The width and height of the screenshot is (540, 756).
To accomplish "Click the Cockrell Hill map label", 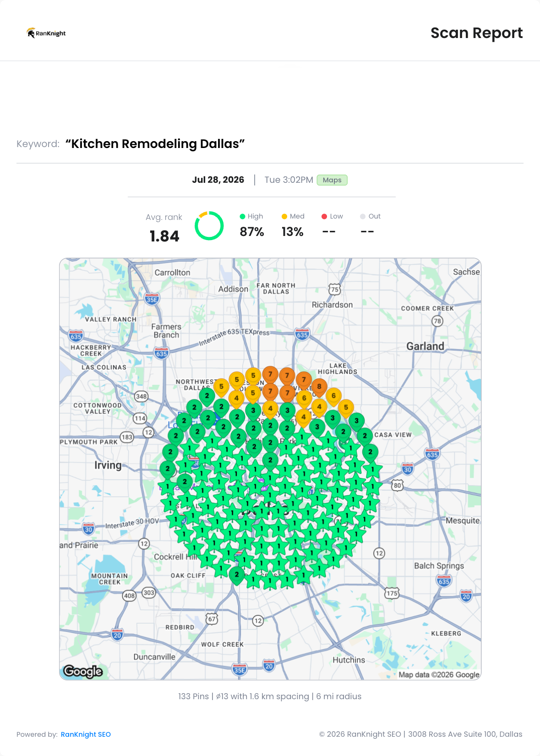I will point(175,557).
